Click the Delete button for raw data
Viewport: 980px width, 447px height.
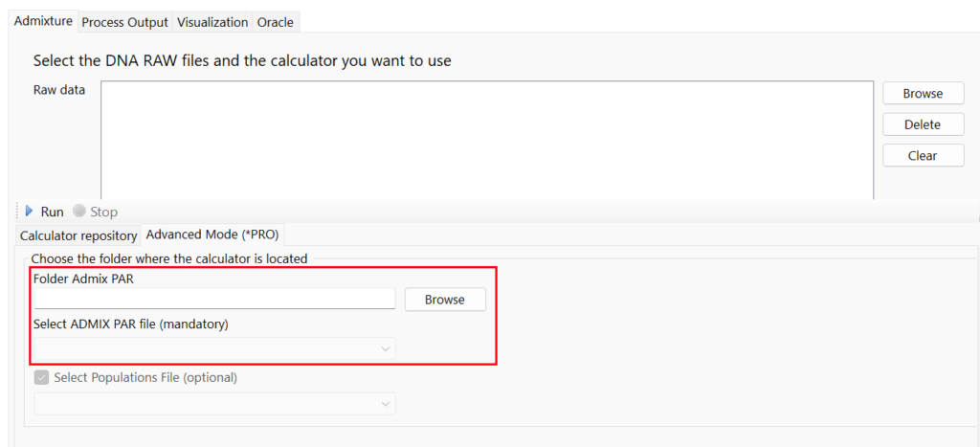pos(923,124)
